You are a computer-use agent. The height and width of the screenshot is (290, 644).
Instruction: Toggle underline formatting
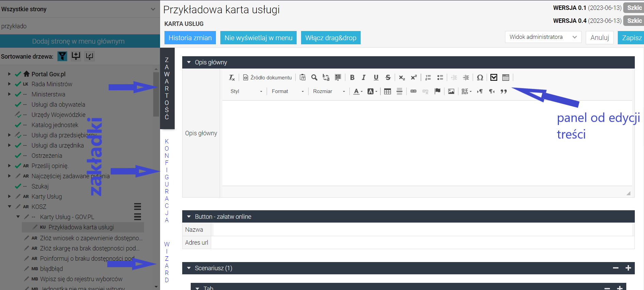pyautogui.click(x=376, y=78)
